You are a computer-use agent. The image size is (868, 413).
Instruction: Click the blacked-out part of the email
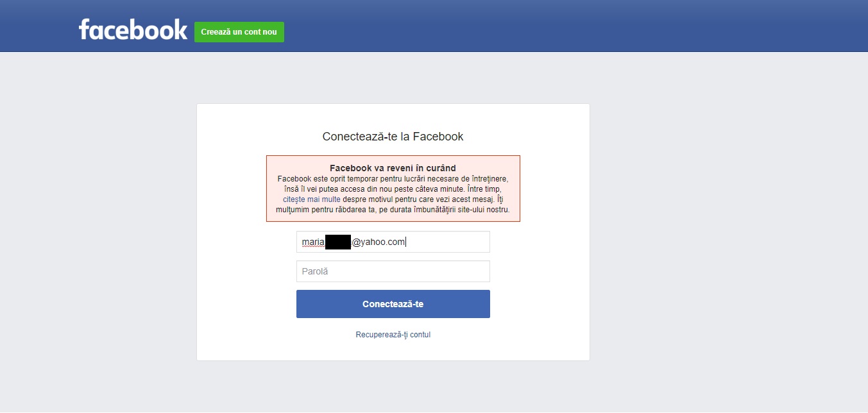click(x=337, y=242)
